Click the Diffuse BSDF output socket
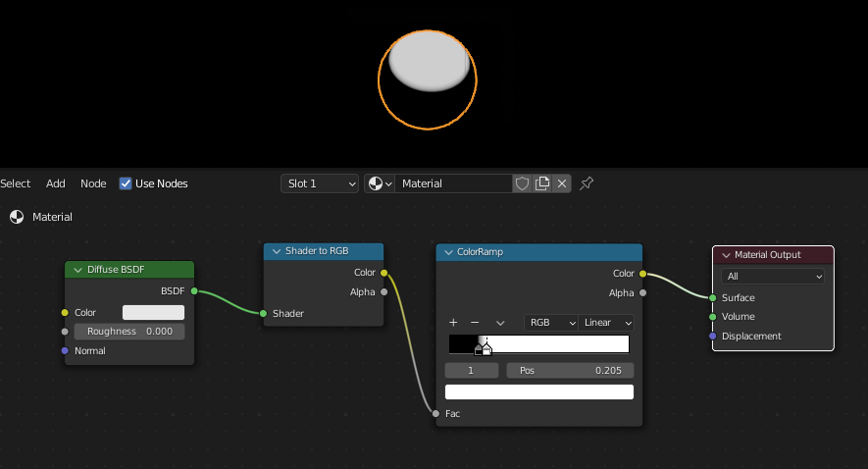 [194, 291]
